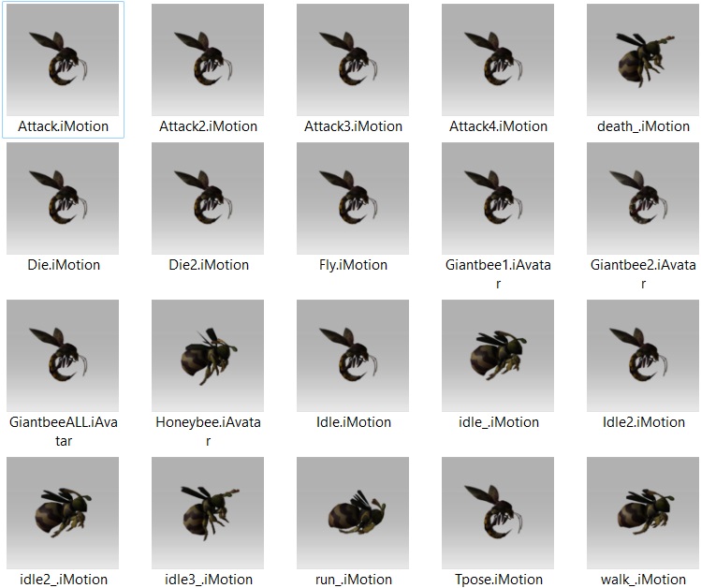Click the Fly.iMotion file name
This screenshot has height=588, width=701.
coord(353,265)
